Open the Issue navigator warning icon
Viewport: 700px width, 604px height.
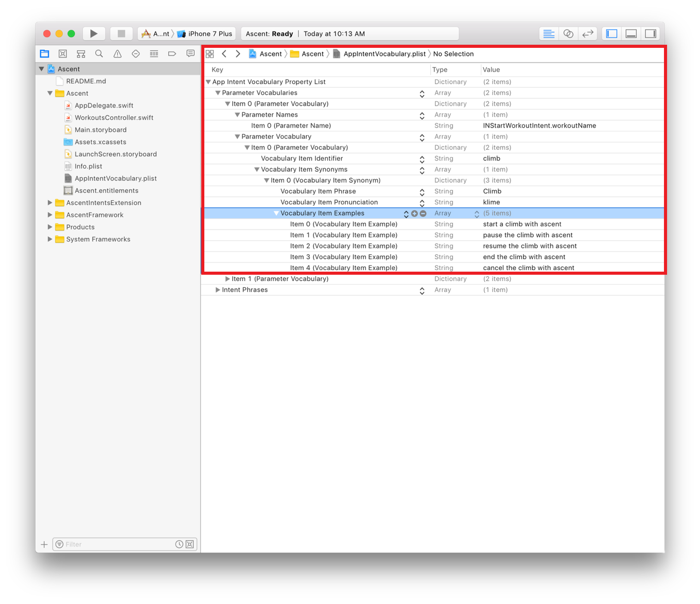tap(117, 54)
